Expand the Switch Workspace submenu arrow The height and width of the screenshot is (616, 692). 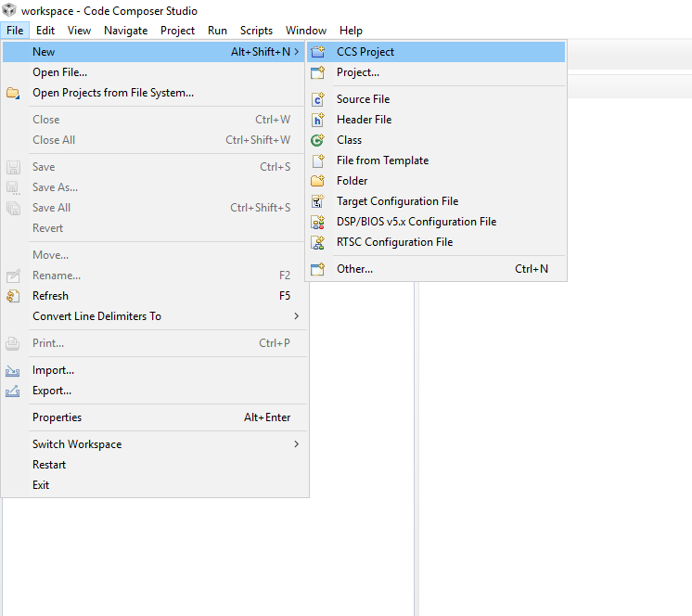[296, 444]
